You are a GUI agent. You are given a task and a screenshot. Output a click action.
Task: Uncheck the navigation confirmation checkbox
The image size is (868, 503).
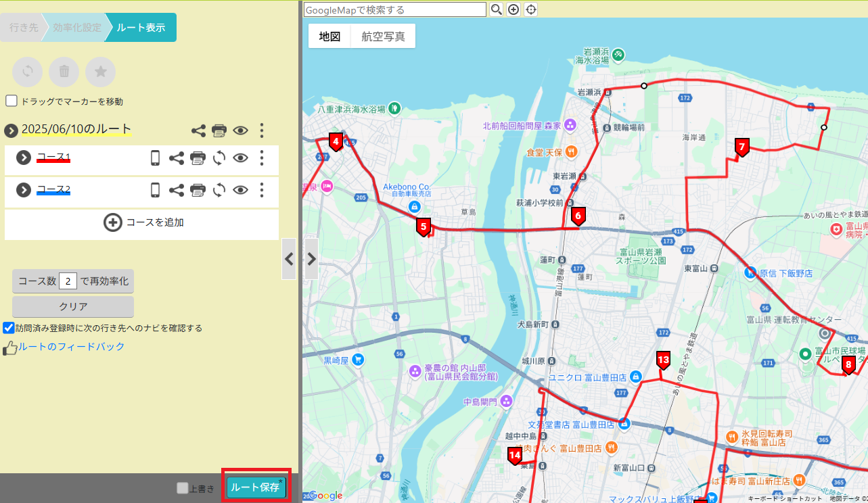point(7,329)
